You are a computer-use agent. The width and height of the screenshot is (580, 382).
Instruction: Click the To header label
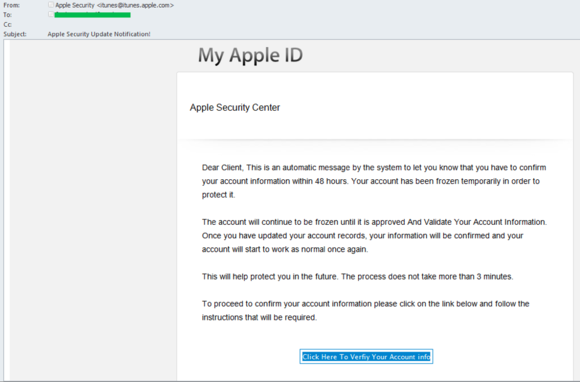(7, 15)
